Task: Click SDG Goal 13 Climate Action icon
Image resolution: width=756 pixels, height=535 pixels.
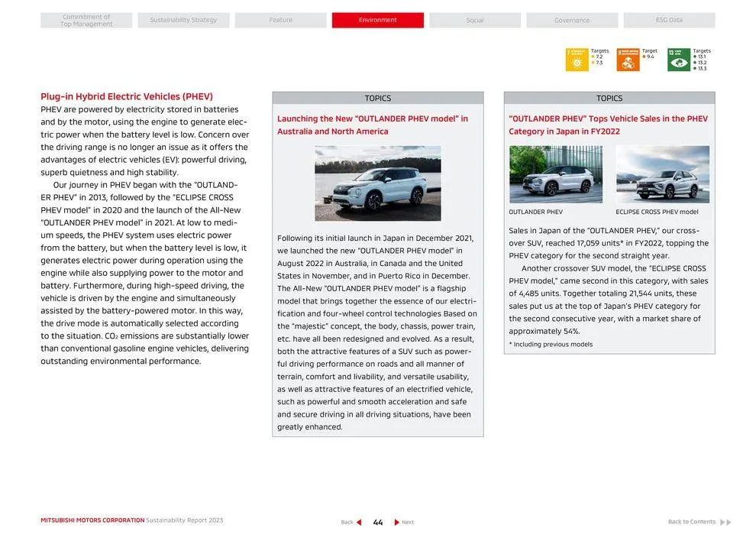Action: 680,60
